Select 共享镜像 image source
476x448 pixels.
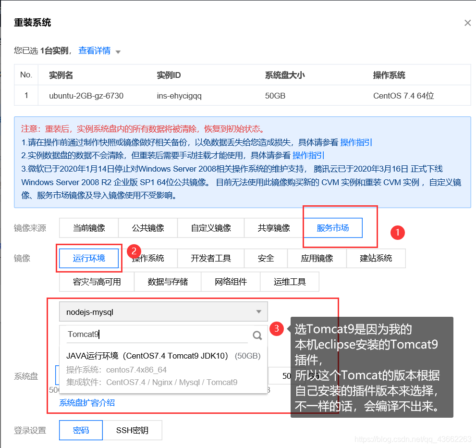click(273, 228)
